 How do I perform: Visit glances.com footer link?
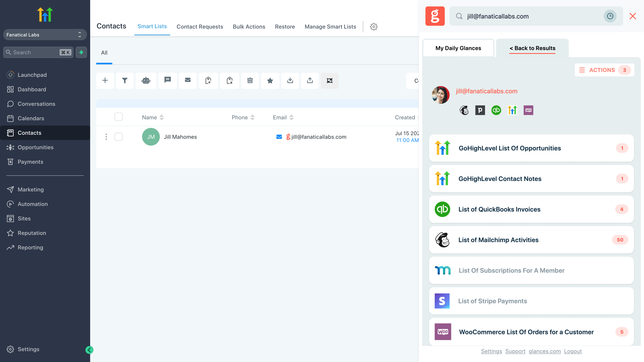(544, 351)
